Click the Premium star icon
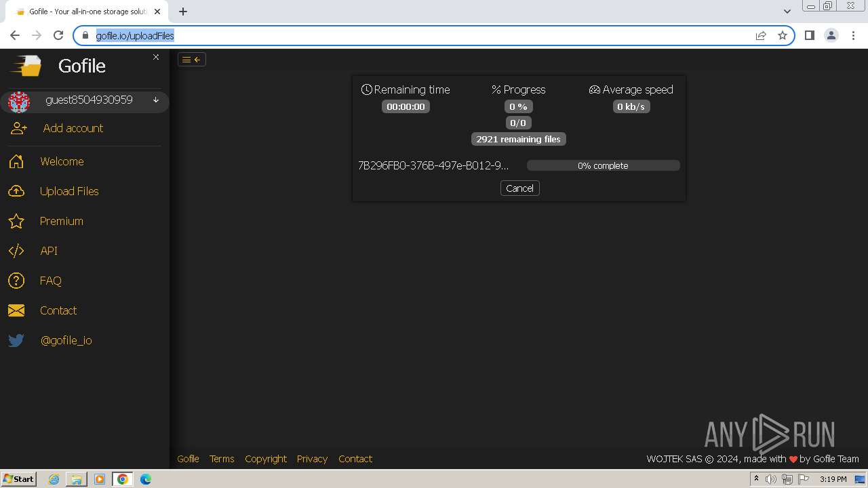This screenshot has width=868, height=488. (16, 221)
